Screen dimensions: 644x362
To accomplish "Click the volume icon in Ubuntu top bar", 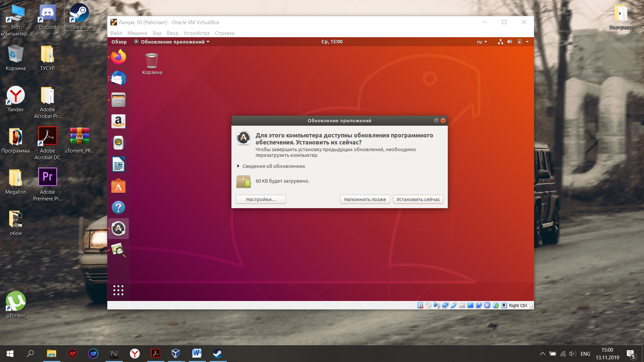I will tap(510, 42).
